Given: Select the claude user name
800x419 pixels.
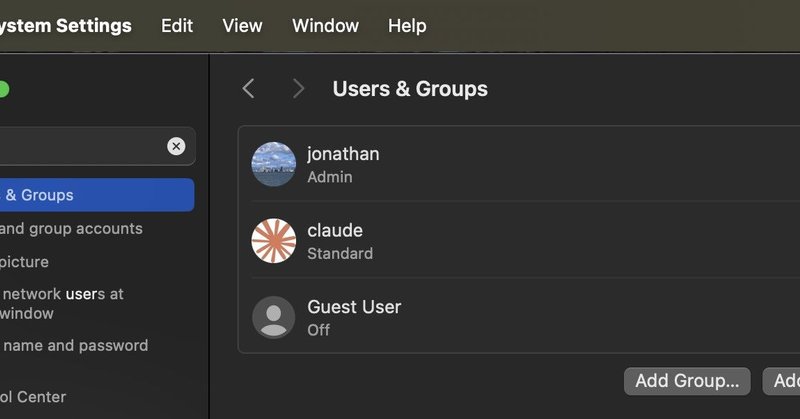Looking at the screenshot, I should 335,231.
